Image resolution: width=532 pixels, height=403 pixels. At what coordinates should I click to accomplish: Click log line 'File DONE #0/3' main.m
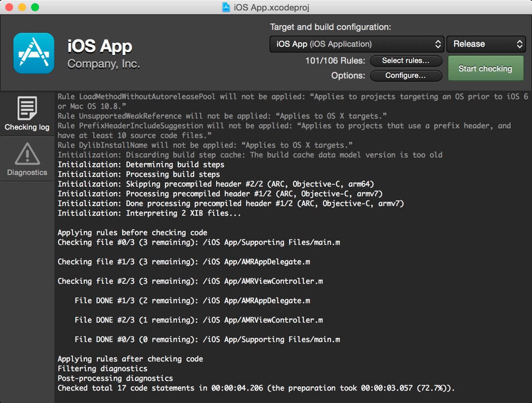click(x=207, y=339)
